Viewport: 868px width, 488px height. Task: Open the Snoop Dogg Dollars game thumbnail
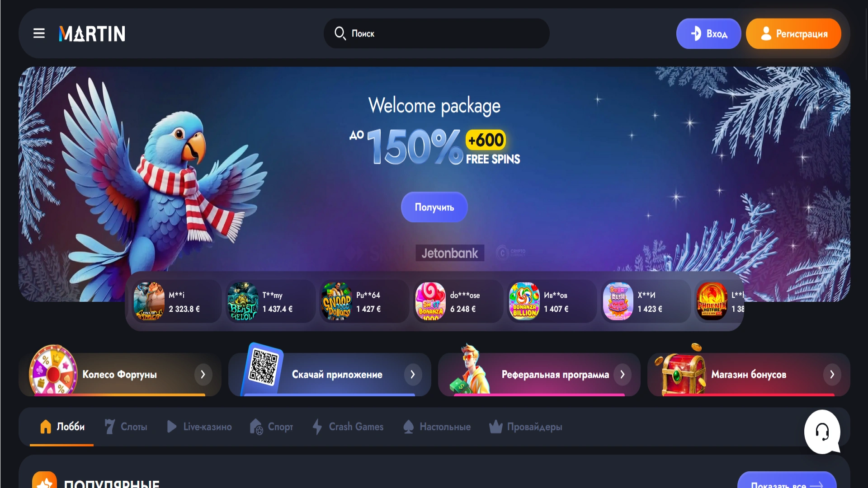(337, 301)
